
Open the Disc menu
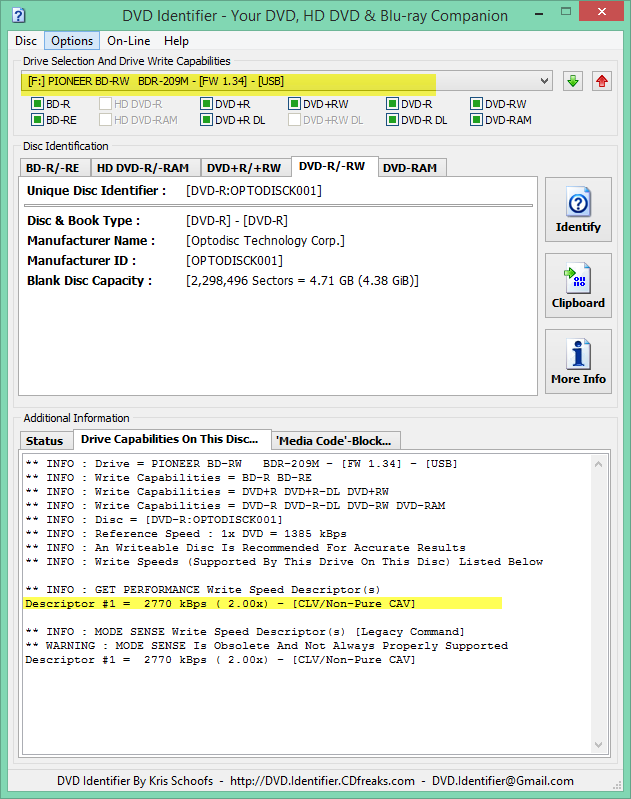tap(26, 41)
